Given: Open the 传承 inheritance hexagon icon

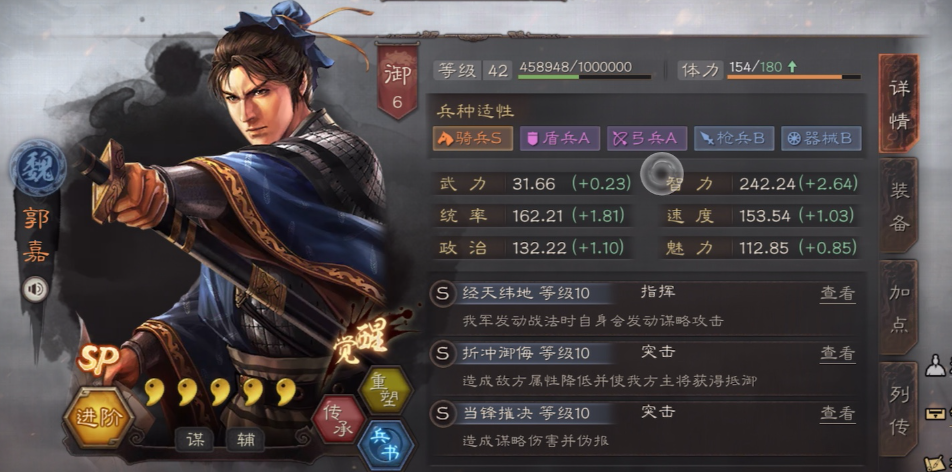Looking at the screenshot, I should tap(338, 420).
